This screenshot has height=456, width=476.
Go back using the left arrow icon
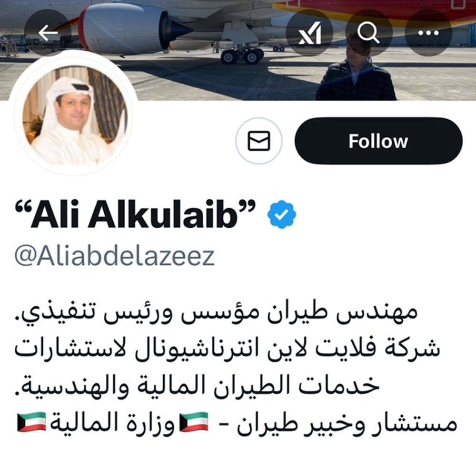[x=48, y=32]
